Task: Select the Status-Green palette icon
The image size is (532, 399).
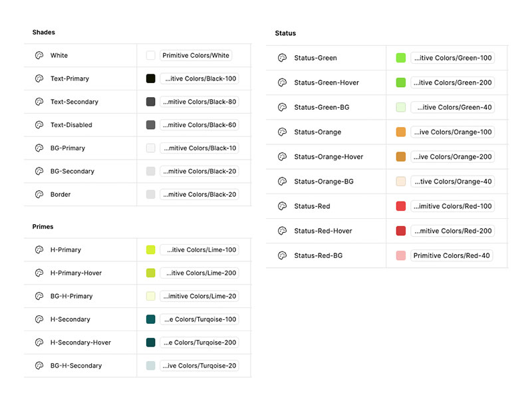Action: click(282, 58)
